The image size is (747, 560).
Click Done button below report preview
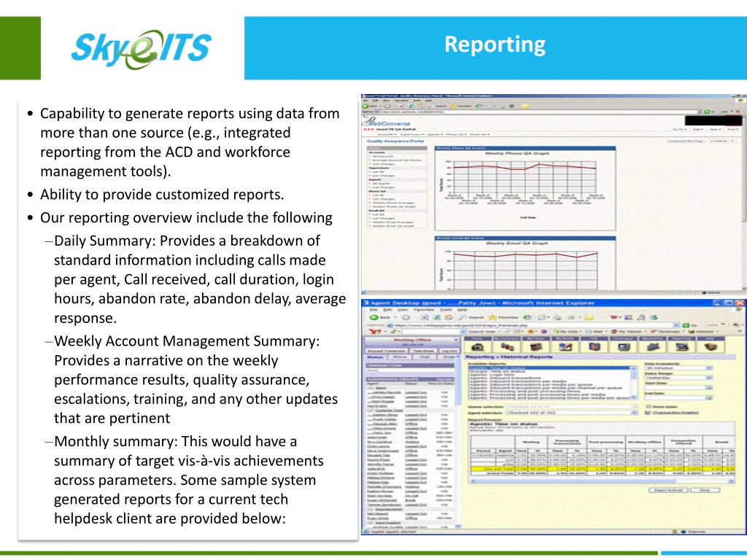click(x=705, y=490)
